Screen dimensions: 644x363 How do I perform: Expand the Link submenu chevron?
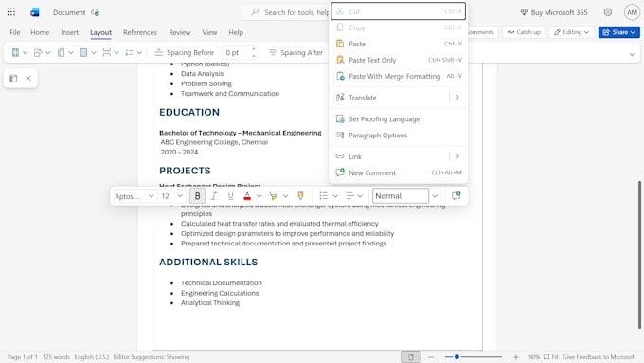(x=457, y=156)
